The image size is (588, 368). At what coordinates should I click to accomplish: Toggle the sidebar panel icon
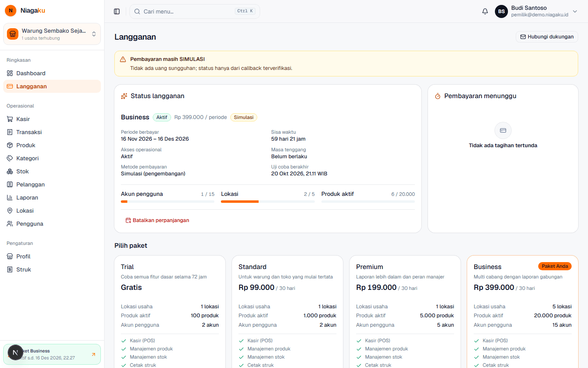click(117, 11)
